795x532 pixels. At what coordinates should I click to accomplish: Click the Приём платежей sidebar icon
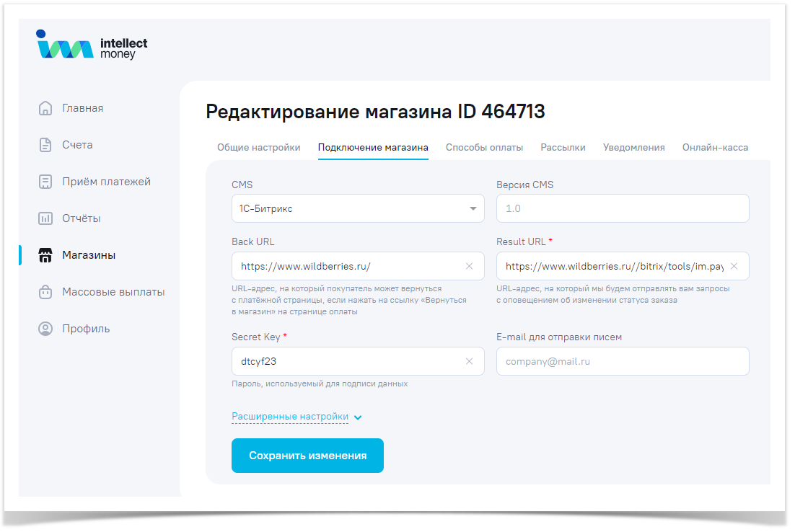tap(45, 182)
